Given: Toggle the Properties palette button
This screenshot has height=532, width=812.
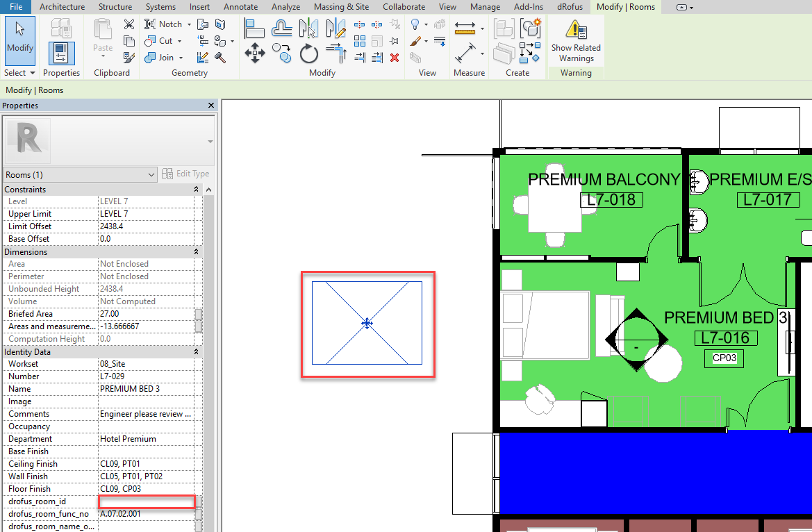Looking at the screenshot, I should [x=61, y=53].
